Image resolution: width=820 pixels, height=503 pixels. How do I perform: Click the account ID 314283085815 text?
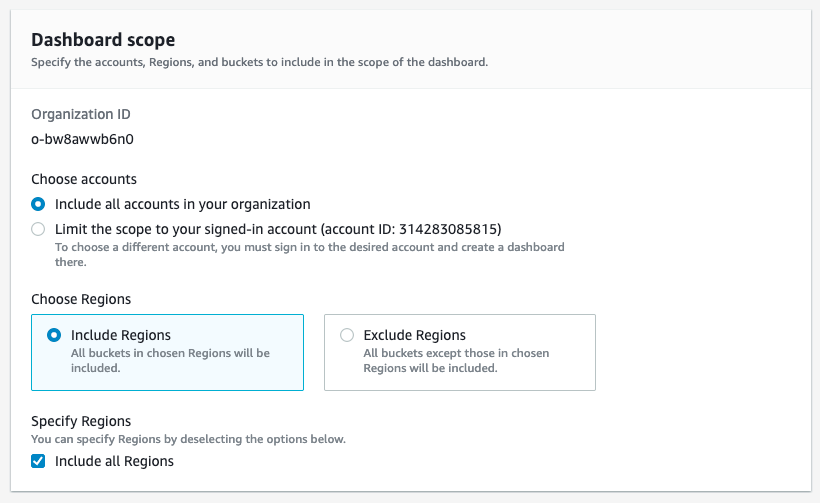tap(454, 229)
